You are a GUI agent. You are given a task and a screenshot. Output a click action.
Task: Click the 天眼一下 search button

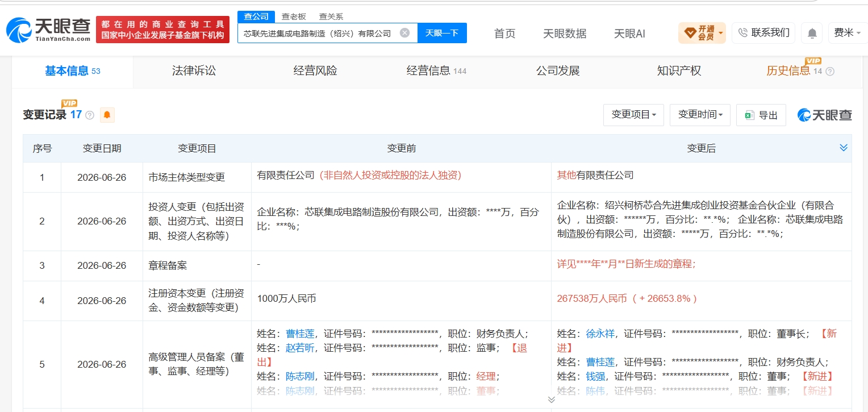click(442, 33)
